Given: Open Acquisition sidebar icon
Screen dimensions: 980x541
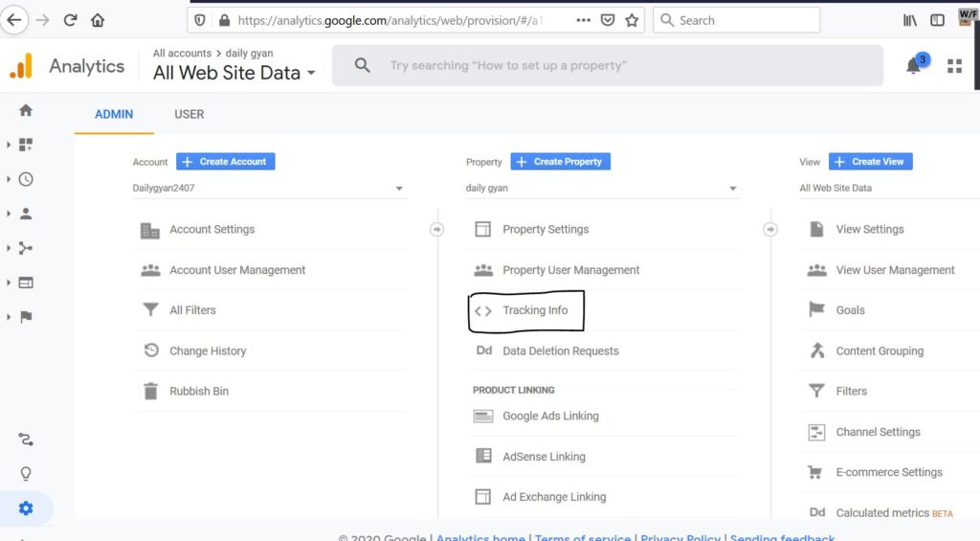Looking at the screenshot, I should 26,248.
